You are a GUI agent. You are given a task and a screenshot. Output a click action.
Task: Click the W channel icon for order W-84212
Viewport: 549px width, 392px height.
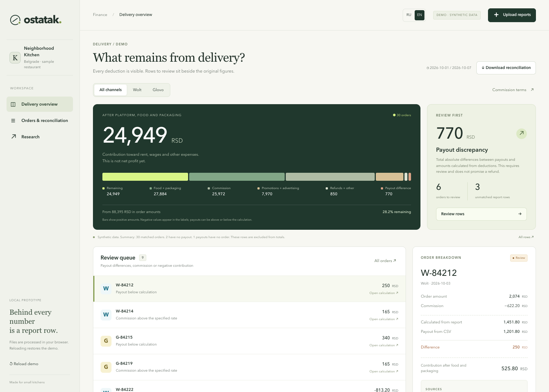106,289
